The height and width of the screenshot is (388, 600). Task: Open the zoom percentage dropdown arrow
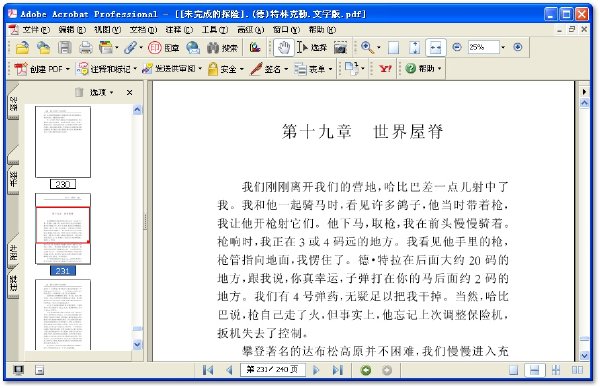click(503, 47)
